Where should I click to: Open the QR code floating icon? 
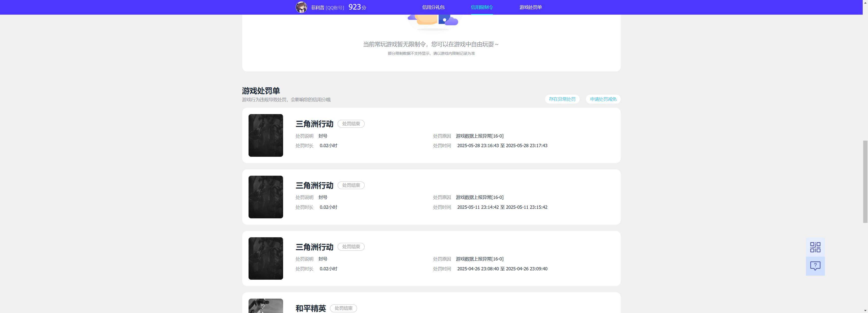(x=815, y=247)
